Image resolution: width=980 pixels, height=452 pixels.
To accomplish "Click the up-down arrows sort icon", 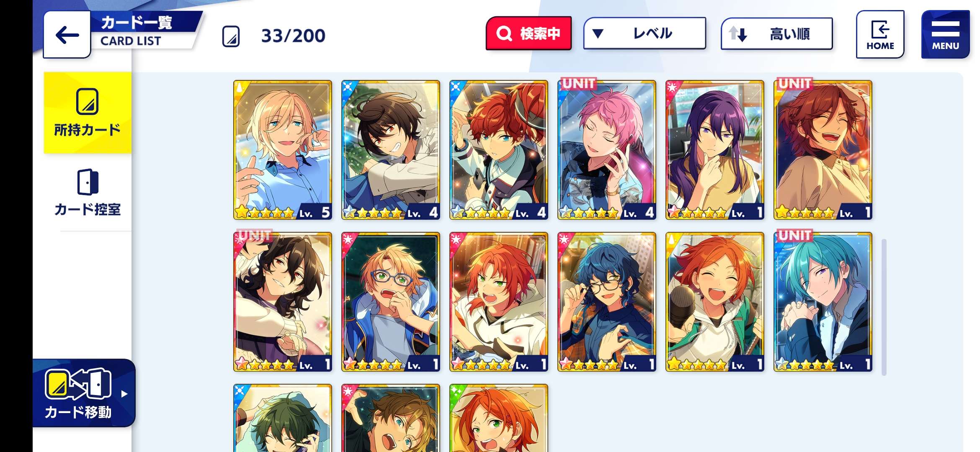I will (x=738, y=33).
